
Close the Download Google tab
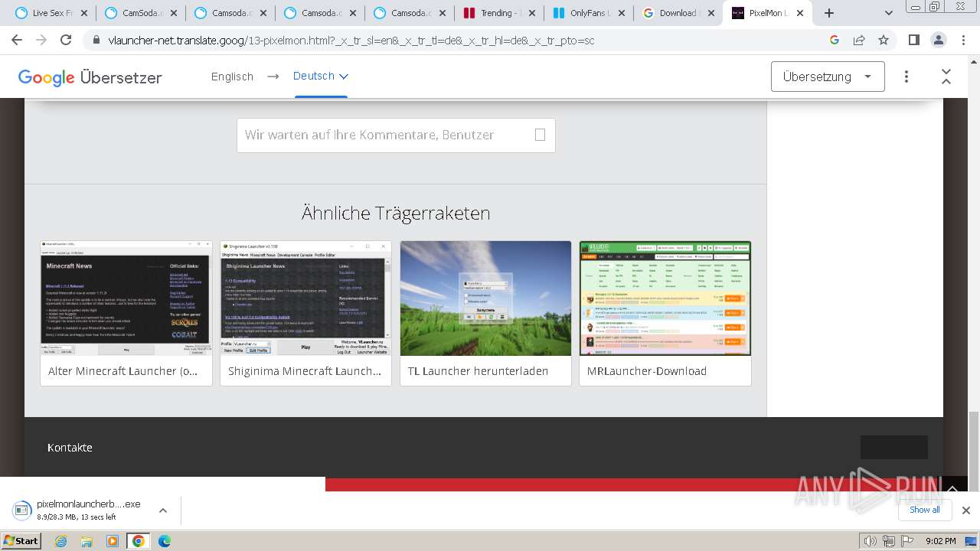(711, 13)
